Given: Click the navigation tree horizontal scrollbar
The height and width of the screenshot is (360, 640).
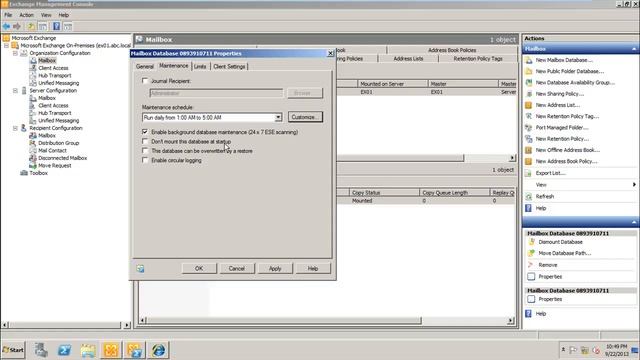Looking at the screenshot, I should tap(66, 325).
